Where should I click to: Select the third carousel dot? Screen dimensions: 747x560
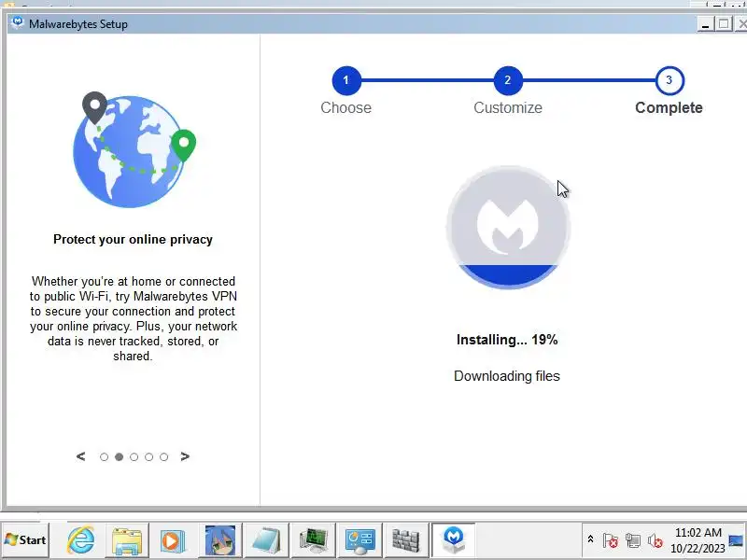pos(134,457)
